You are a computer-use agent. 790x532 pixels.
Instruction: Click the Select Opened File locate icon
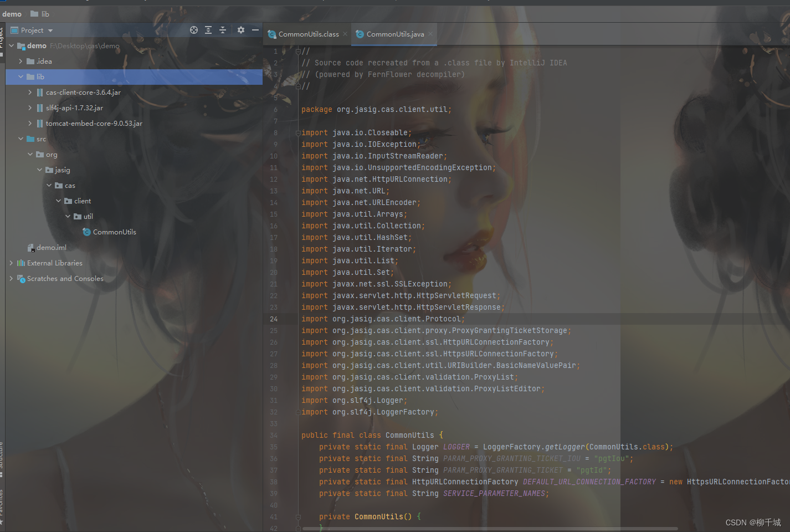pyautogui.click(x=194, y=30)
